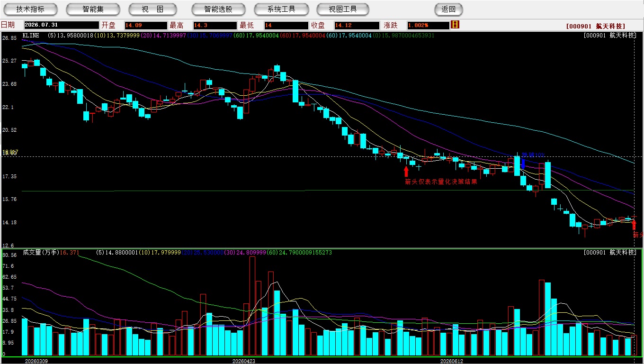Viewport: 644px width, 364px height.
Task: Click the 收盘 field showing 14.12
Action: [x=357, y=25]
